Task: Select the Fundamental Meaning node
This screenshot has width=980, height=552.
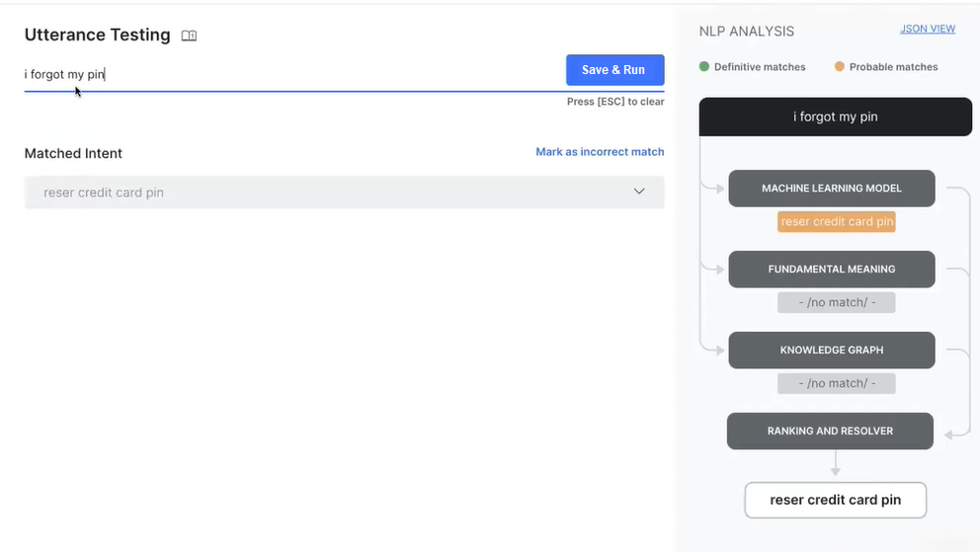Action: click(x=832, y=269)
